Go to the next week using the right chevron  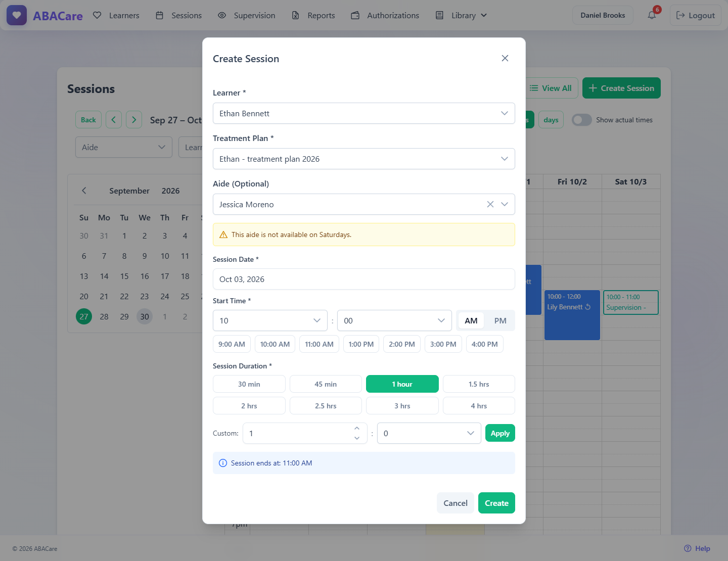coord(134,120)
